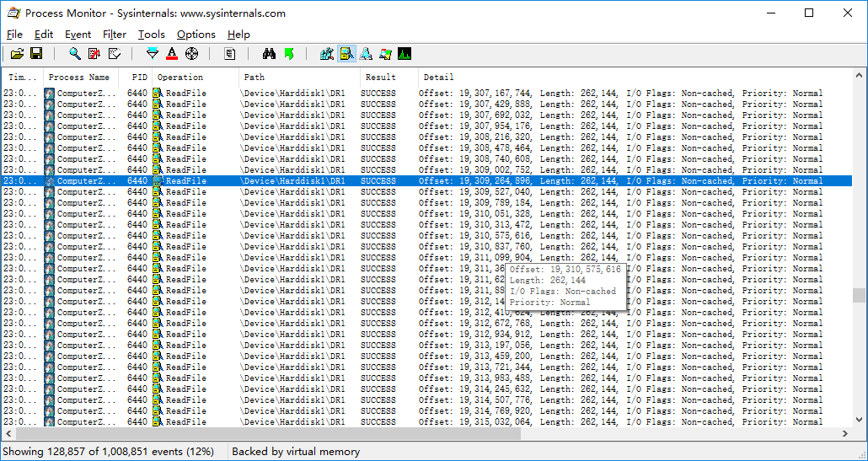
Task: Click the Open file toolbar icon
Action: point(17,54)
